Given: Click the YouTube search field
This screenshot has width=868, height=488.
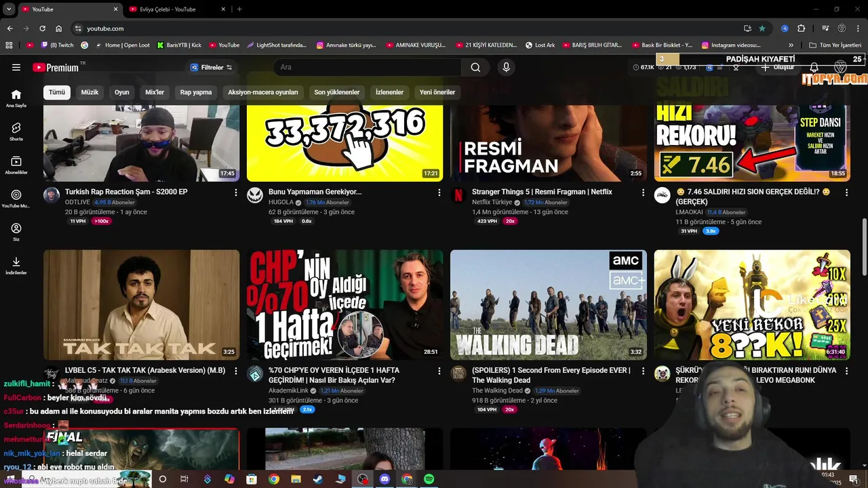Looking at the screenshot, I should coord(368,67).
